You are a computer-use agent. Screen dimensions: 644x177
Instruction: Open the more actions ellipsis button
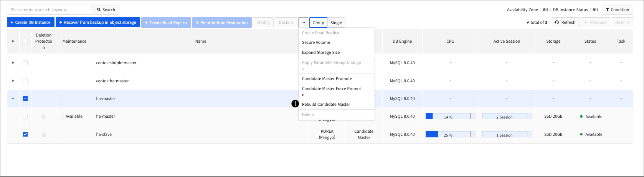point(303,22)
